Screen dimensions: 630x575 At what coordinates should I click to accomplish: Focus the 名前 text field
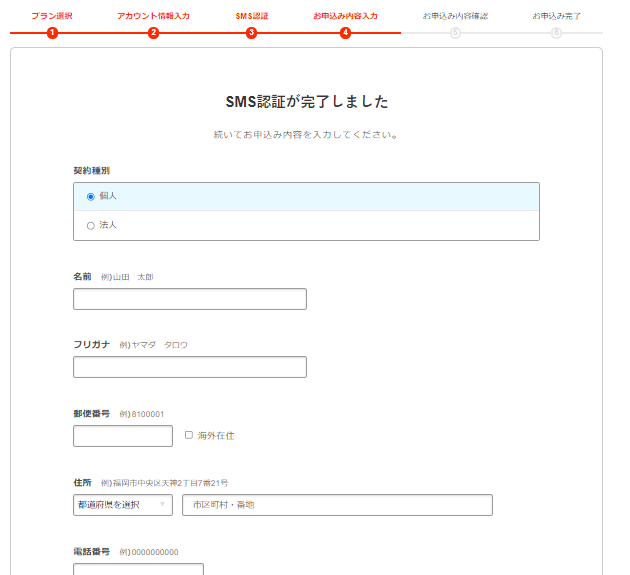(190, 299)
